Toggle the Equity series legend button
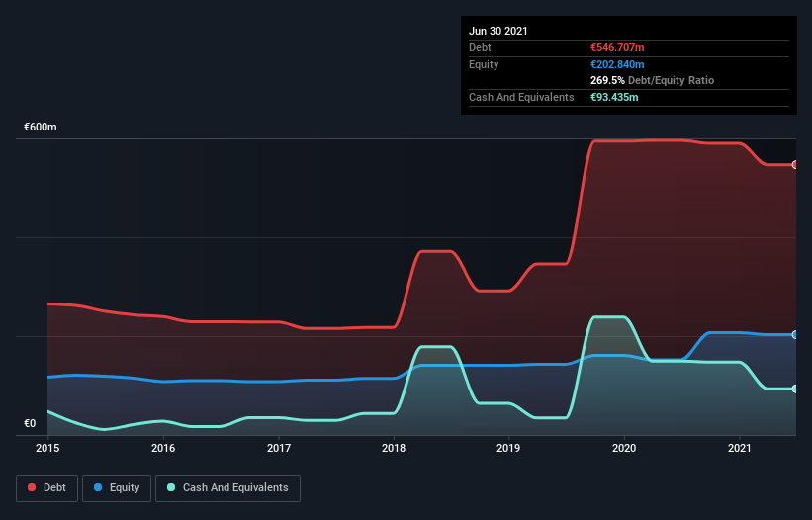 [117, 488]
